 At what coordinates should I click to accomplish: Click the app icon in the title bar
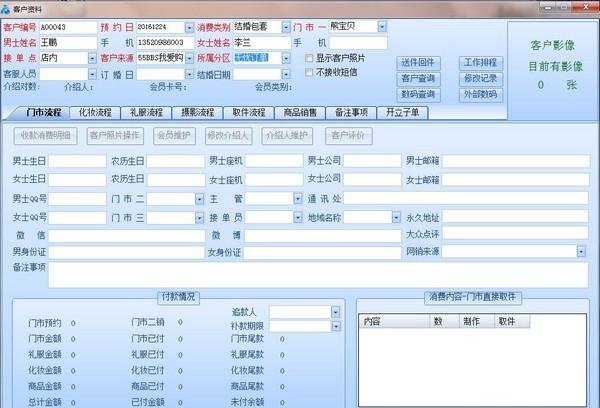click(x=5, y=8)
